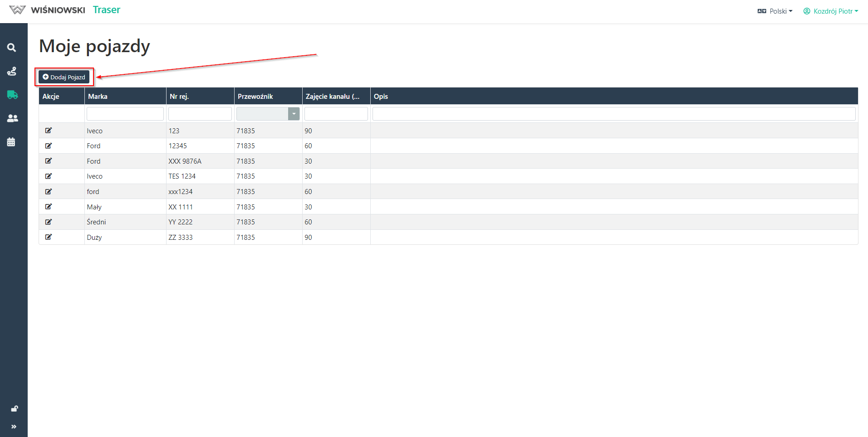
Task: Edit the Iveco vehicle with plate 123
Action: 49,131
